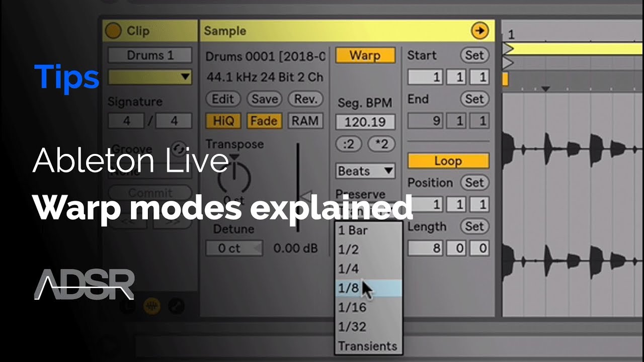Click the Set button next to Start
Viewport: 644px width, 362px height.
(x=474, y=55)
